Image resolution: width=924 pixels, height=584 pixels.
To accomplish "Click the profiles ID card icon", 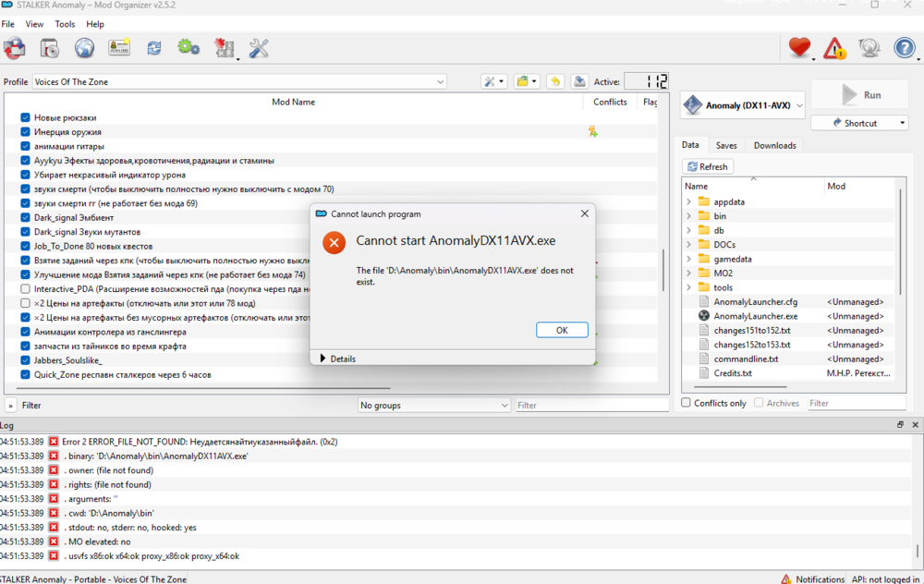I will click(x=119, y=48).
